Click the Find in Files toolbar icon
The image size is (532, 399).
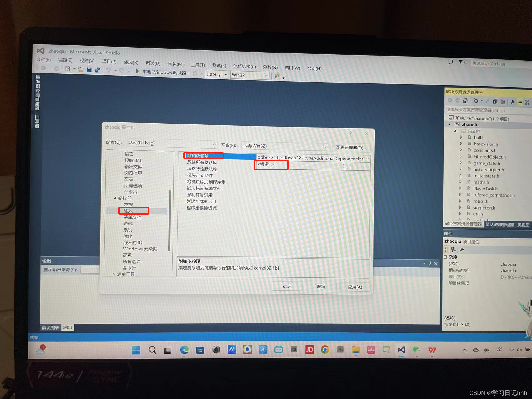click(x=277, y=76)
